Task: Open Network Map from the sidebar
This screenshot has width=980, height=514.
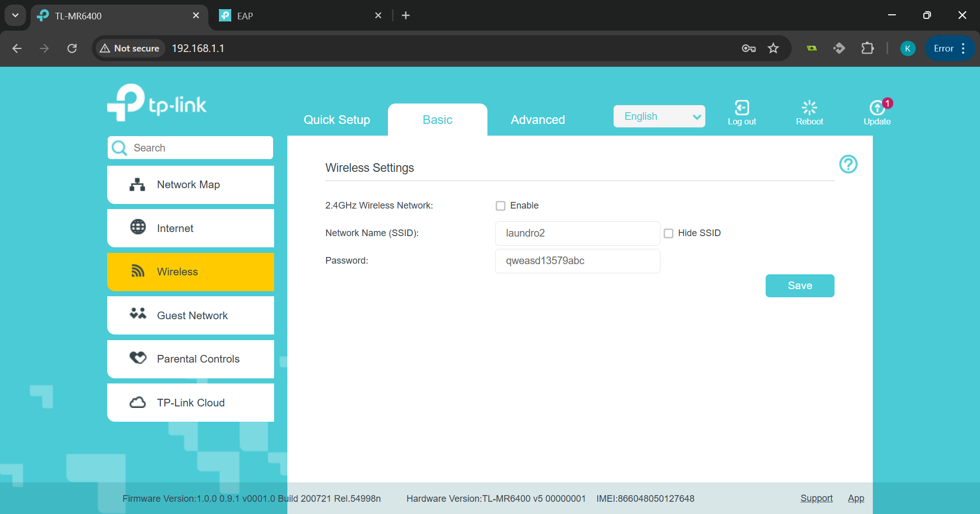Action: pos(190,185)
